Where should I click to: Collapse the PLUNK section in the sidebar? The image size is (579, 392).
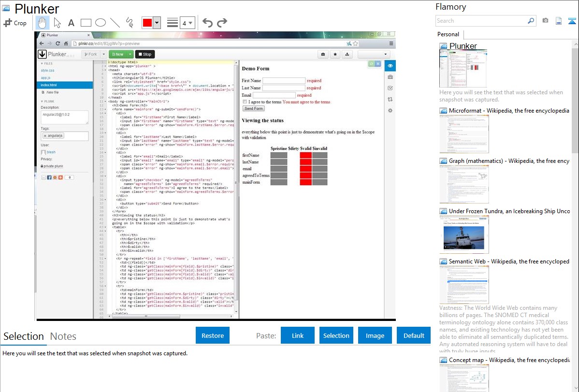point(47,101)
